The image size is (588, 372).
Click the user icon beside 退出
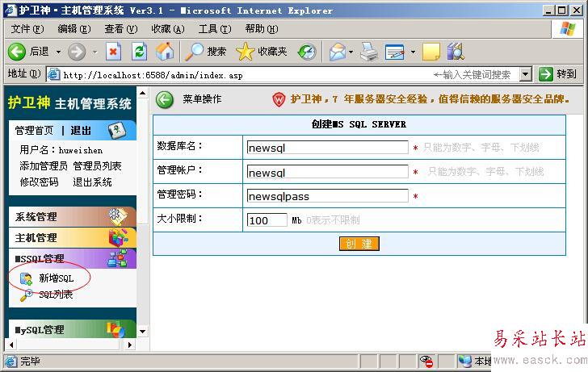(116, 131)
